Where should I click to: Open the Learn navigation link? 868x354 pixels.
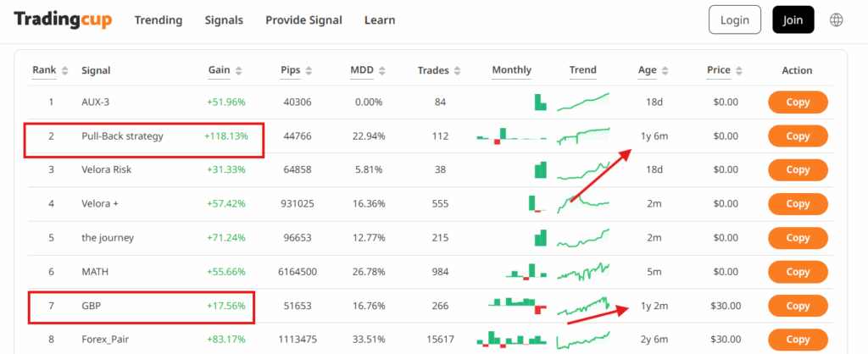(x=379, y=20)
